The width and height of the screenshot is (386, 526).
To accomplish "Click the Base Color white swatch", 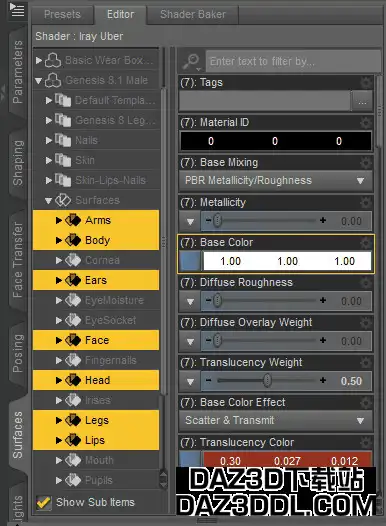I will click(x=287, y=261).
